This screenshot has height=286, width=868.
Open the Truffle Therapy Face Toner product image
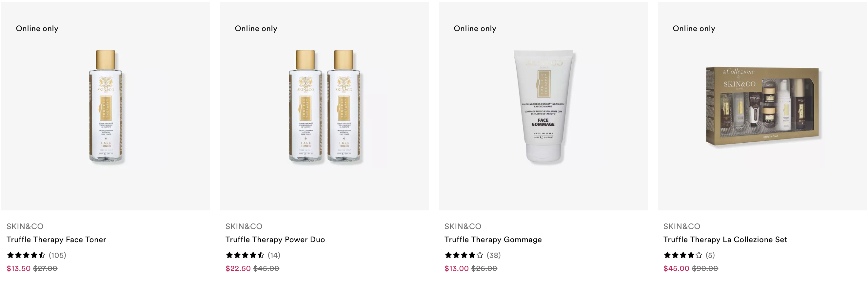pos(106,106)
